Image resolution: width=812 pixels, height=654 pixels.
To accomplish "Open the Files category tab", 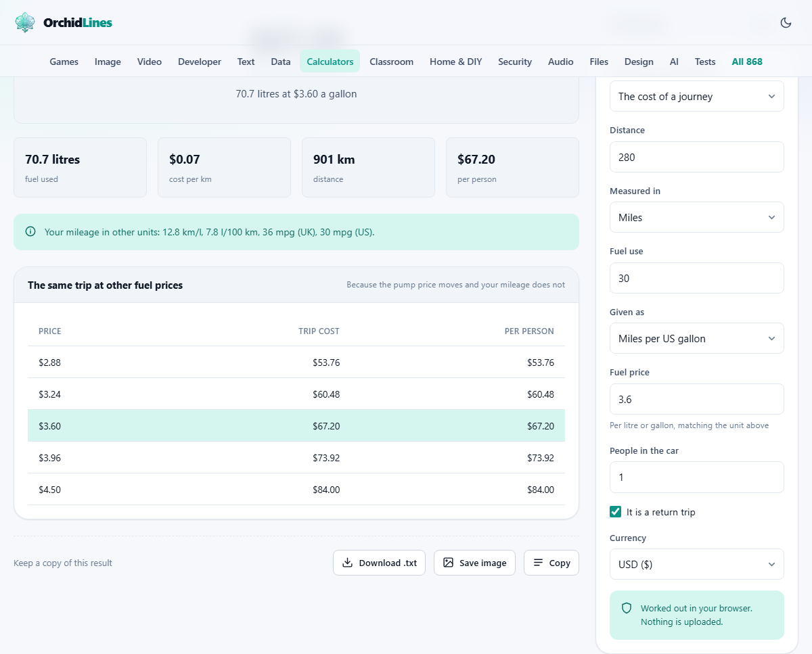I will [x=599, y=62].
